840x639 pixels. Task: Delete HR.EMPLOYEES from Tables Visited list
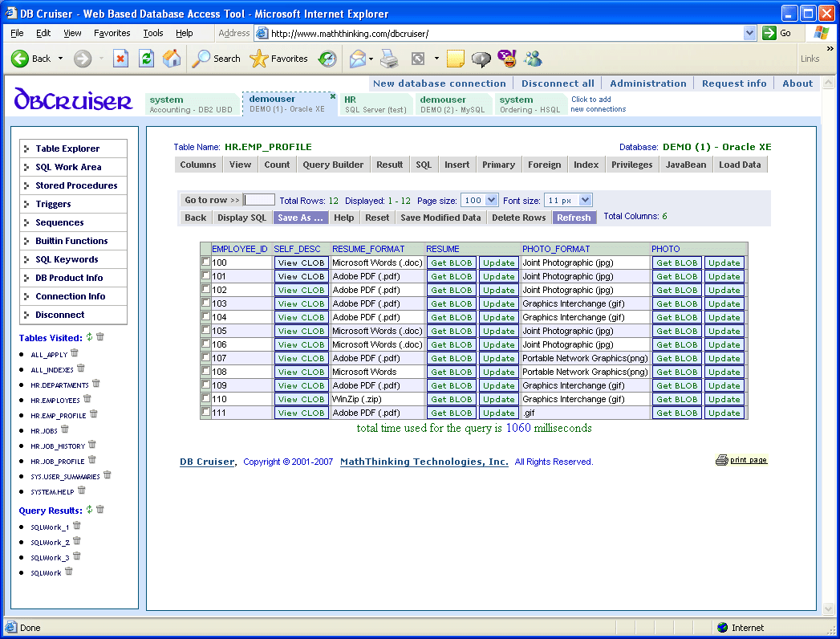87,398
